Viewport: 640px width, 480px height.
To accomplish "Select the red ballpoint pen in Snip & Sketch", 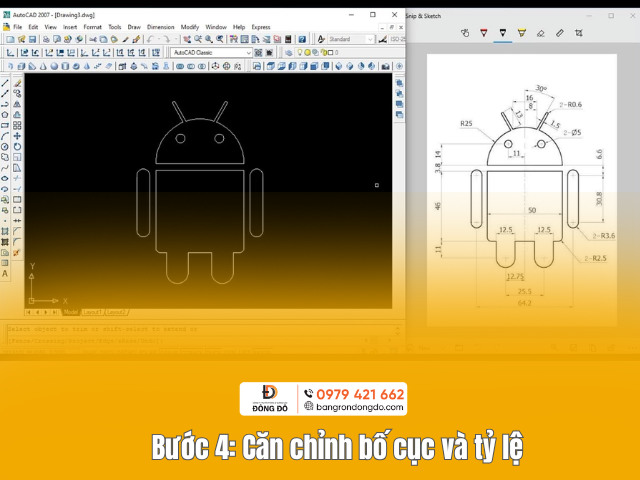I will coord(484,33).
